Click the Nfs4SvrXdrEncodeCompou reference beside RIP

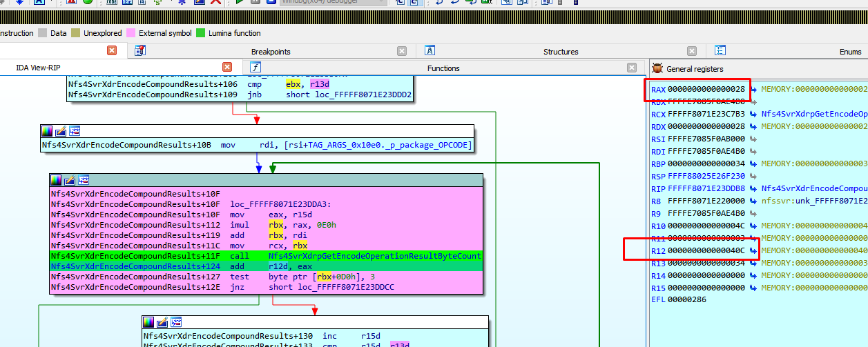tap(815, 188)
